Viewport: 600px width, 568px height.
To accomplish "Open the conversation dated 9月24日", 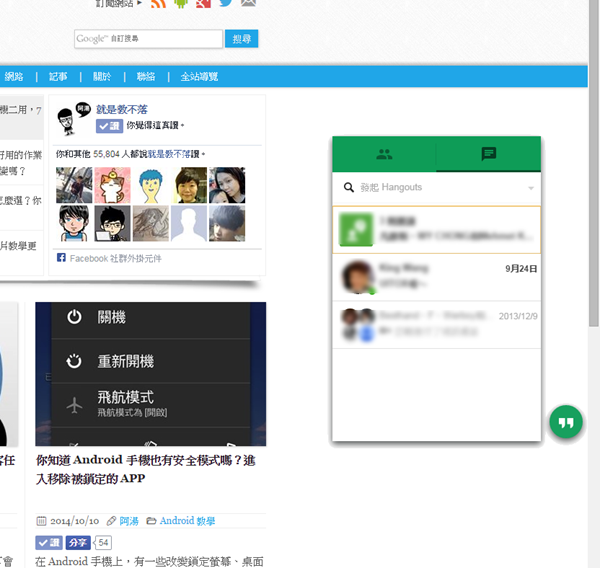I will point(437,277).
